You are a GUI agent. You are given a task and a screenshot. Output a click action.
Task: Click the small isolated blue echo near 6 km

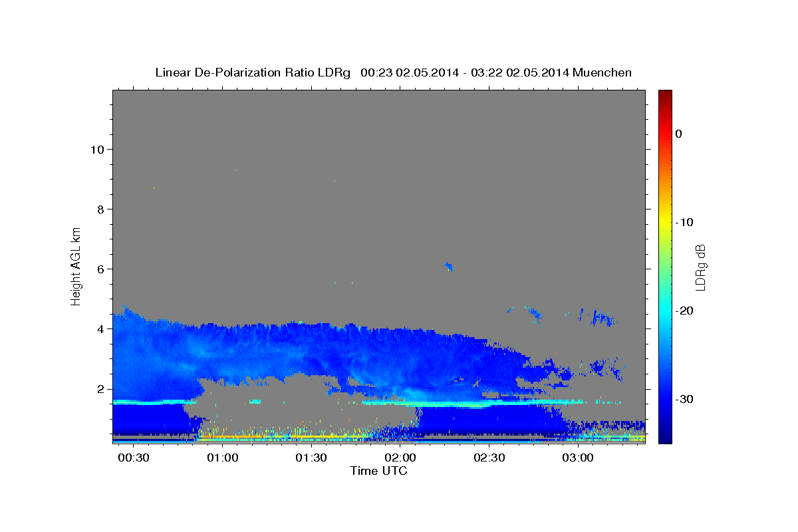coord(449,266)
